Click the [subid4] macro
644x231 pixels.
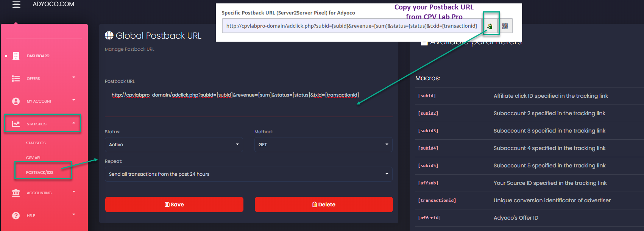(x=428, y=148)
